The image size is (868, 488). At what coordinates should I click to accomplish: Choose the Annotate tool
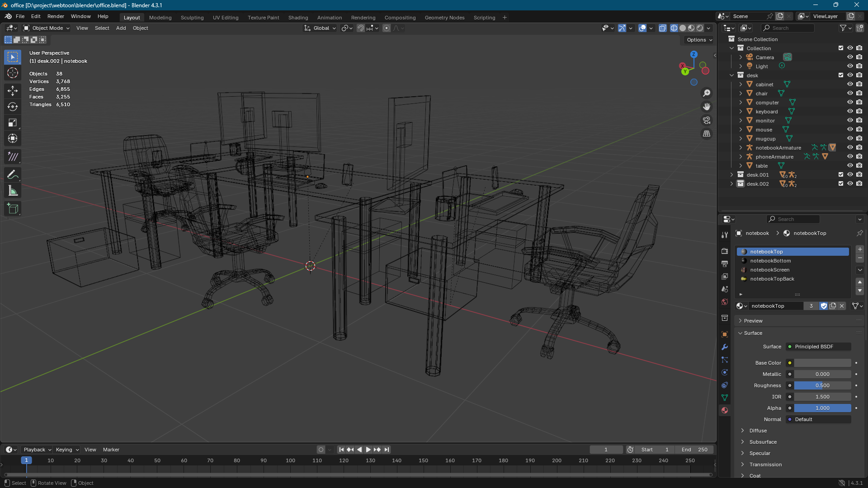click(13, 175)
